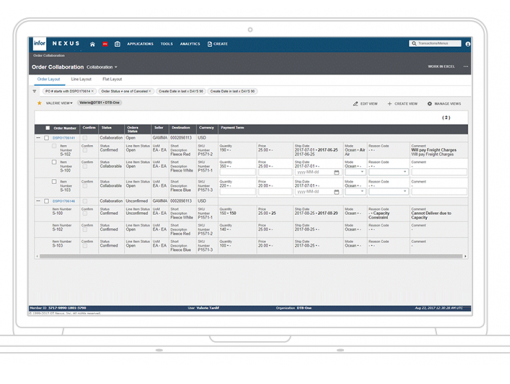The height and width of the screenshot is (384, 510).
Task: Click the Work in Excel button
Action: (441, 67)
